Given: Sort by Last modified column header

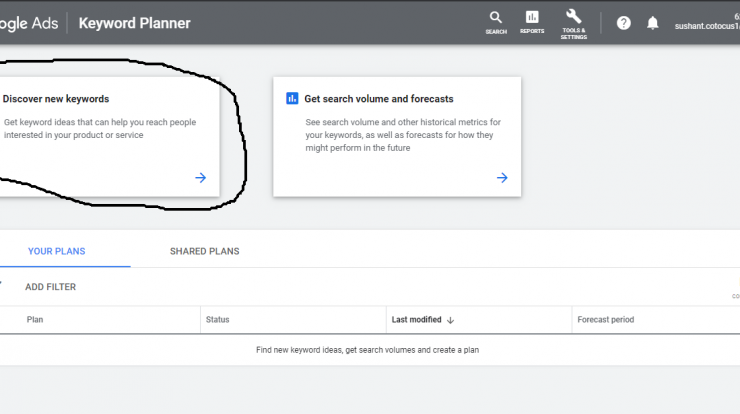Looking at the screenshot, I should tap(416, 320).
